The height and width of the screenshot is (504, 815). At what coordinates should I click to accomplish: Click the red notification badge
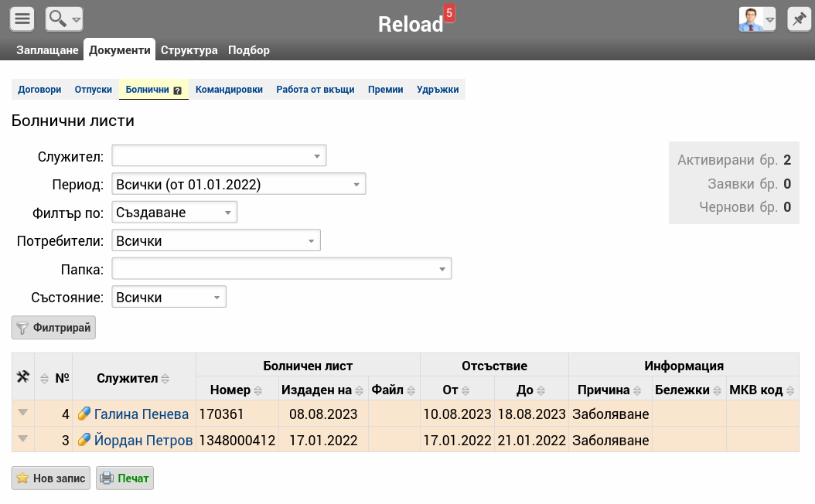pyautogui.click(x=449, y=13)
